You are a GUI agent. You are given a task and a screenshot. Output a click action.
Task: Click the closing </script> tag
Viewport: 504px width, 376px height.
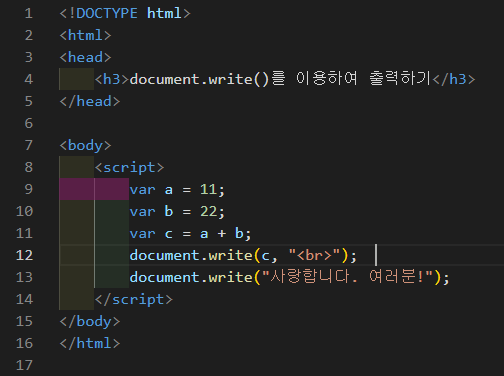(134, 299)
